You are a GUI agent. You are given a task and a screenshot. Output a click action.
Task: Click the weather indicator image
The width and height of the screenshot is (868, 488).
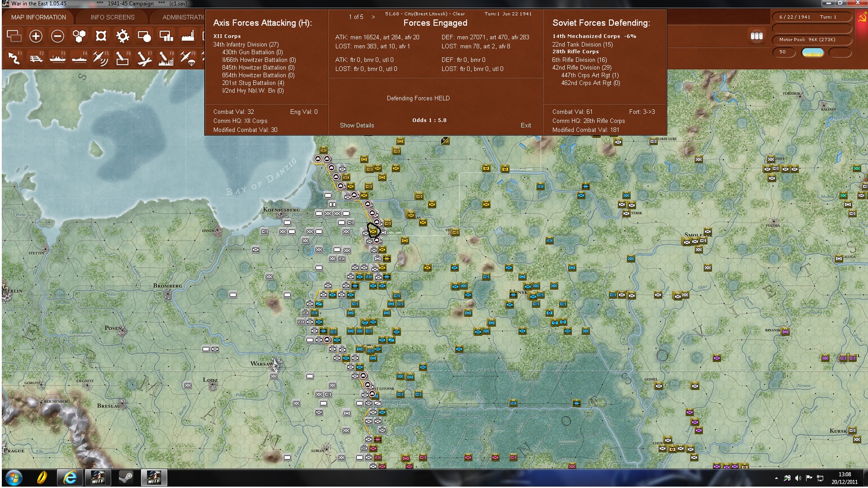coord(812,52)
